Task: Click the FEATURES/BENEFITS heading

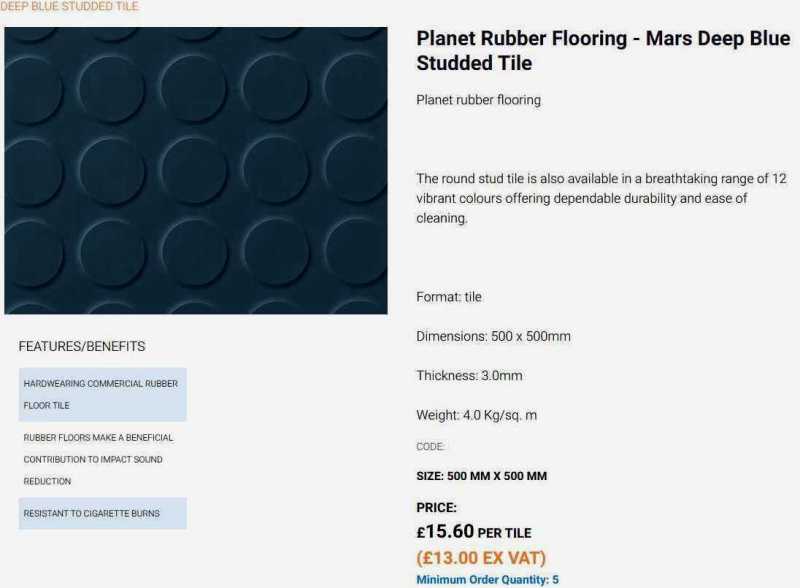Action: pyautogui.click(x=82, y=346)
